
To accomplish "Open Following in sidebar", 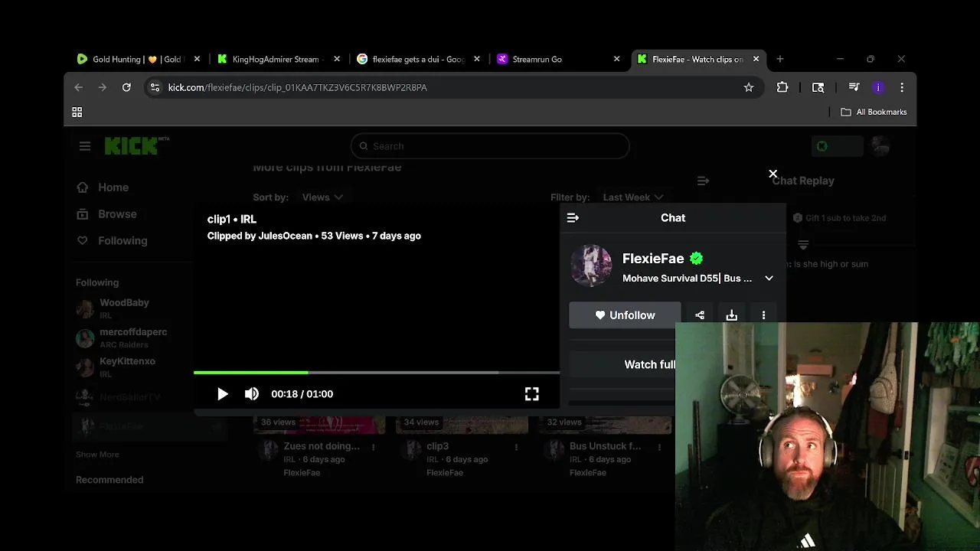I will pos(113,240).
